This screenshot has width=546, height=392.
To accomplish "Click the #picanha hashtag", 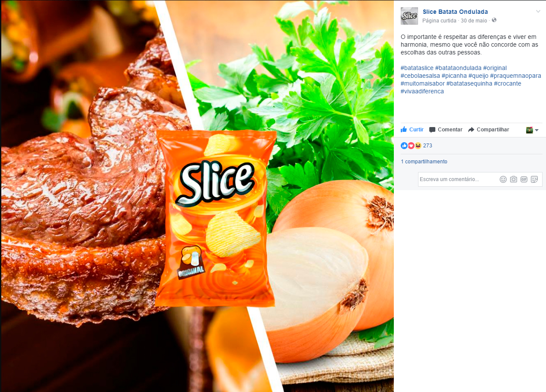I will pyautogui.click(x=454, y=76).
